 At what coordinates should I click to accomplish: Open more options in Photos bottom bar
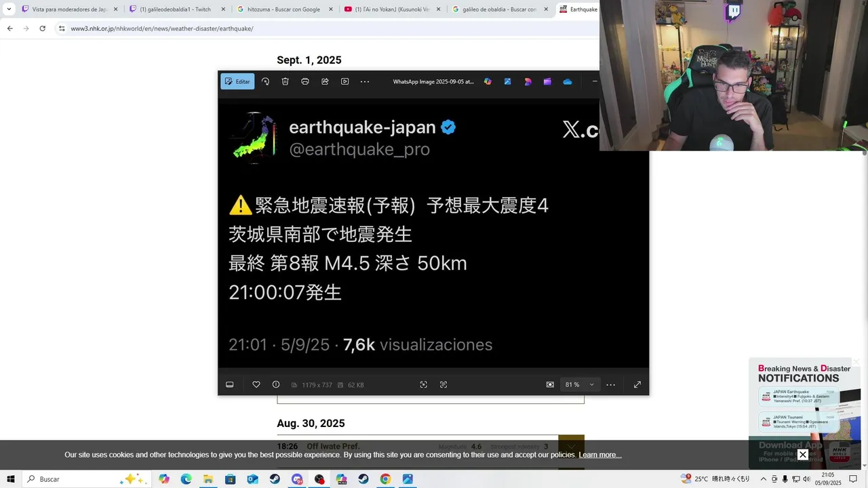click(611, 384)
